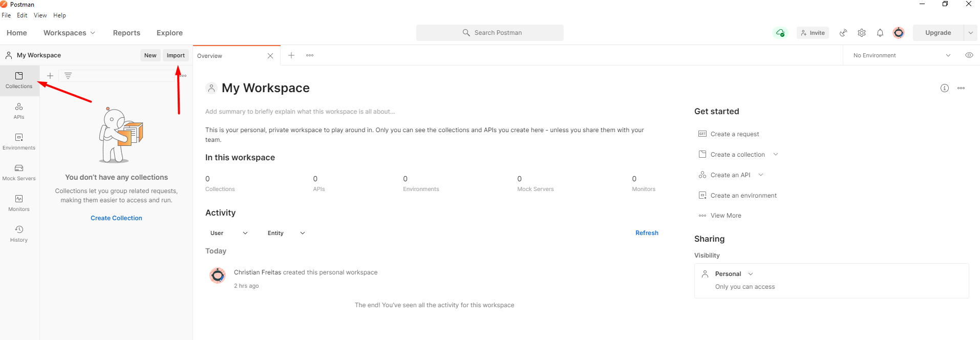Click workspace summary placeholder text
The width and height of the screenshot is (980, 340).
coord(300,112)
